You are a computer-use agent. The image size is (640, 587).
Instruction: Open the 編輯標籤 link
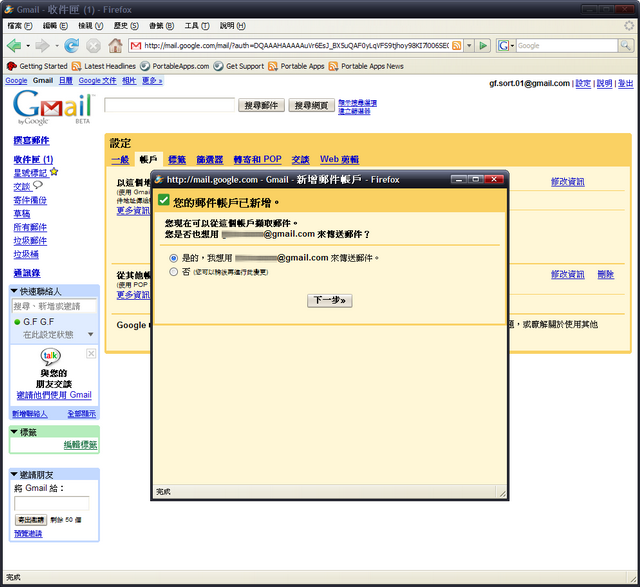(x=80, y=445)
